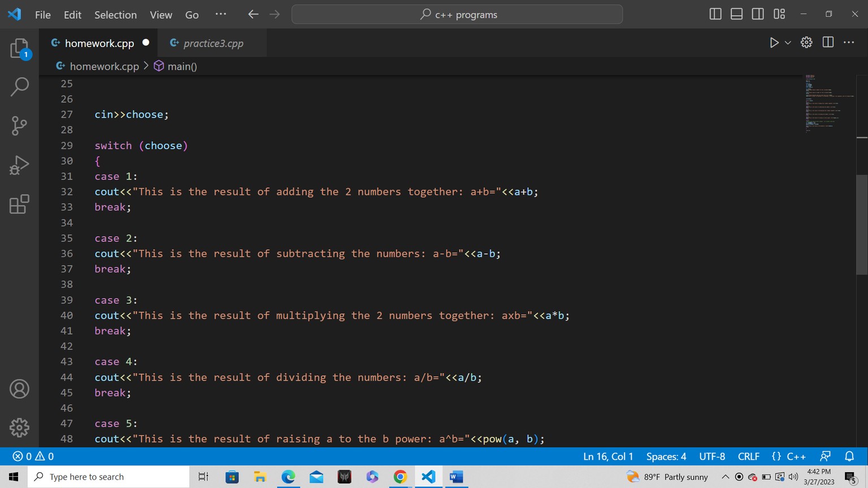The image size is (868, 488).
Task: Click 'case 5:' on line 47
Action: (116, 424)
